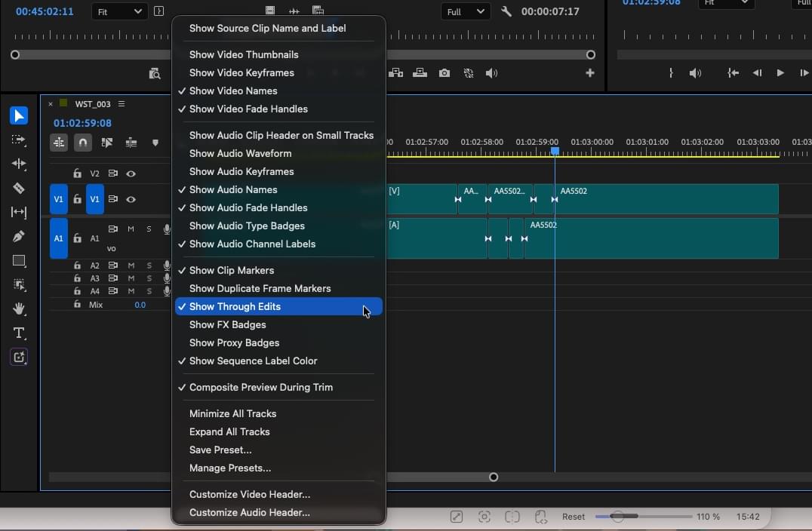Toggle V1 track output eye icon

[131, 199]
